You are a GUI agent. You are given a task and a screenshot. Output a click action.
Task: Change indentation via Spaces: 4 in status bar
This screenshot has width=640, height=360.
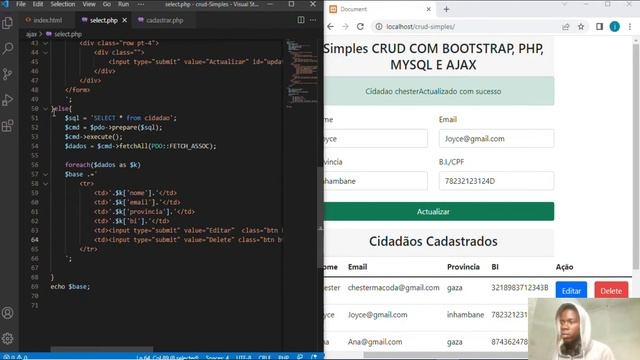(217, 357)
